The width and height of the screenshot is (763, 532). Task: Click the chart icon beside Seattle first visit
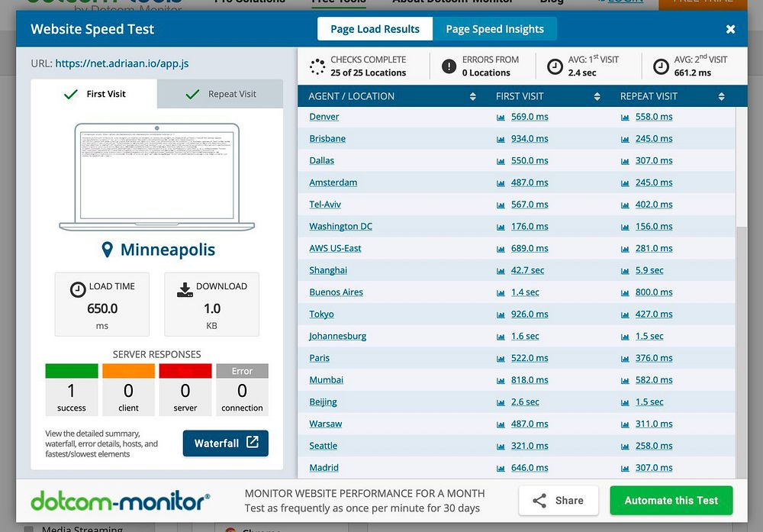[x=501, y=446]
